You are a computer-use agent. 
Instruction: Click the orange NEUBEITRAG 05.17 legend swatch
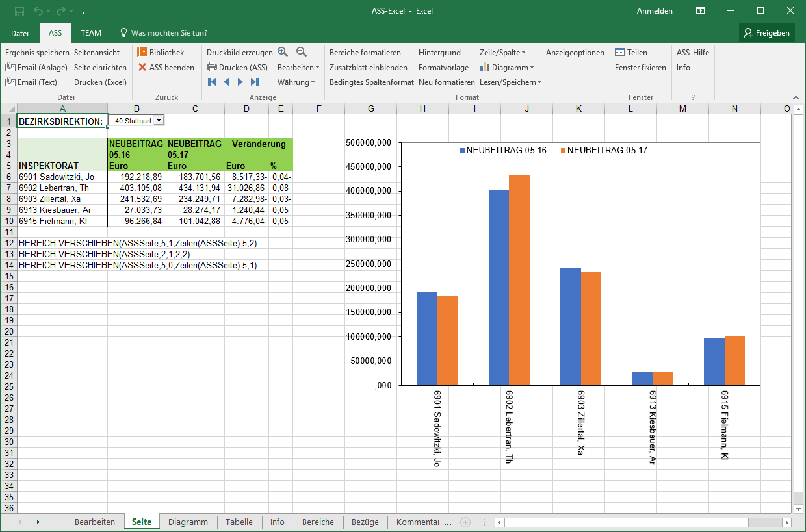point(562,151)
